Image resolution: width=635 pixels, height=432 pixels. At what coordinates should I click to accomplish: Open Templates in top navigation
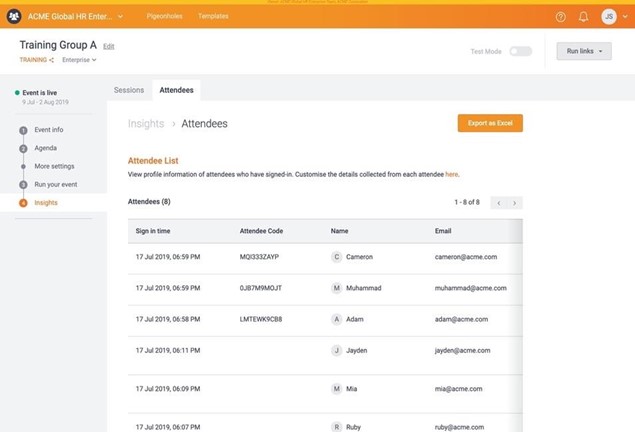tap(213, 17)
